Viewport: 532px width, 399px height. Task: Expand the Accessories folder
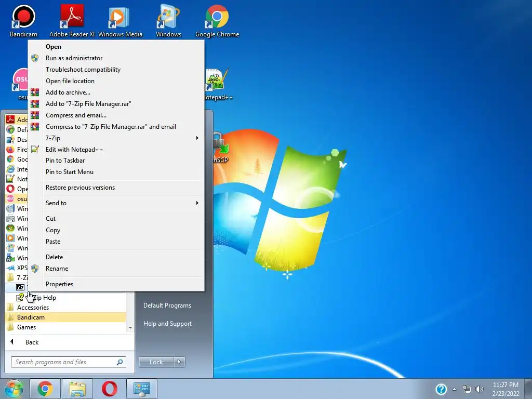click(x=66, y=308)
